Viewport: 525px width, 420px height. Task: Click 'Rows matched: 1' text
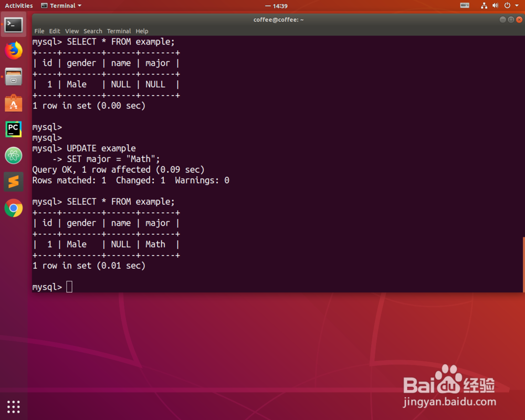click(x=69, y=181)
